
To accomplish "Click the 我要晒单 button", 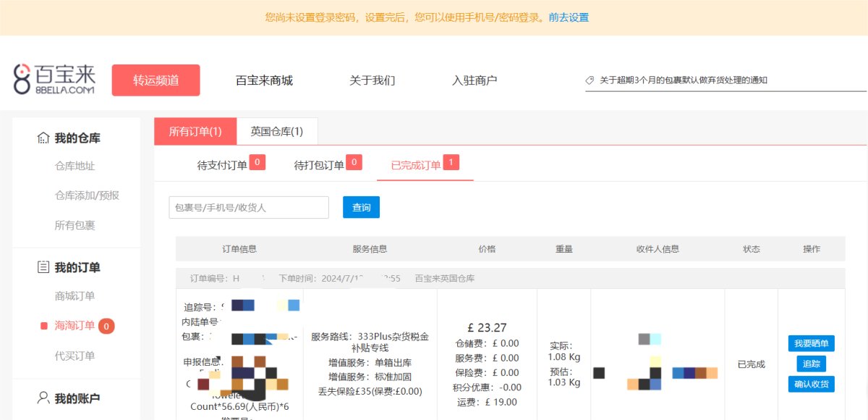I will 812,343.
